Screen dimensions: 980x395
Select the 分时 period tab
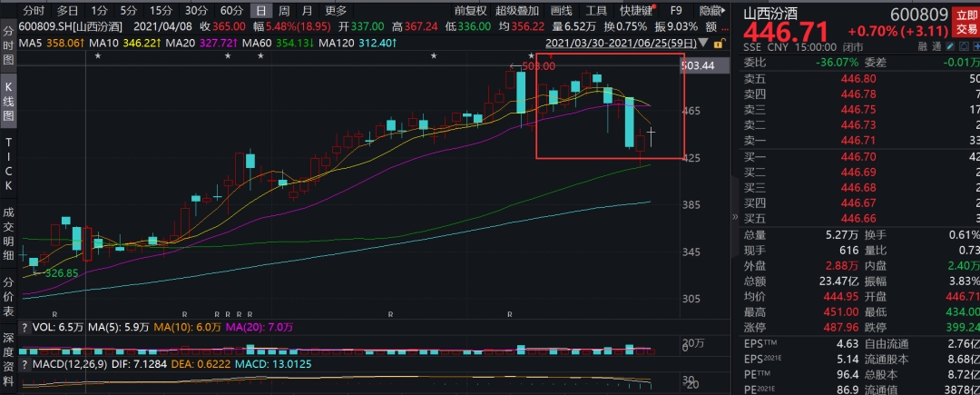pyautogui.click(x=34, y=10)
